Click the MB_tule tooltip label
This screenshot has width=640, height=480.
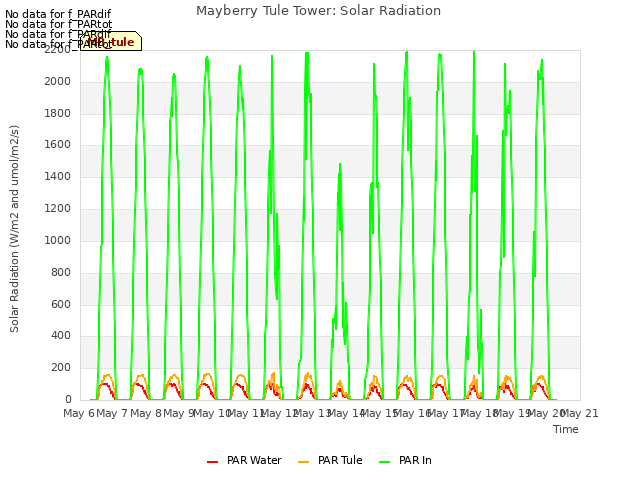pyautogui.click(x=111, y=42)
